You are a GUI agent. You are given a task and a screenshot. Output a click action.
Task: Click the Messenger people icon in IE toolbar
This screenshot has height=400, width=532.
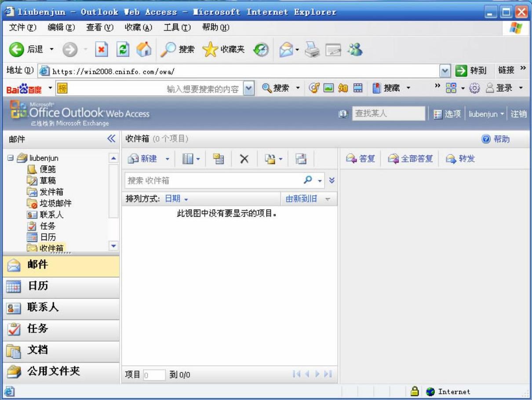point(355,50)
